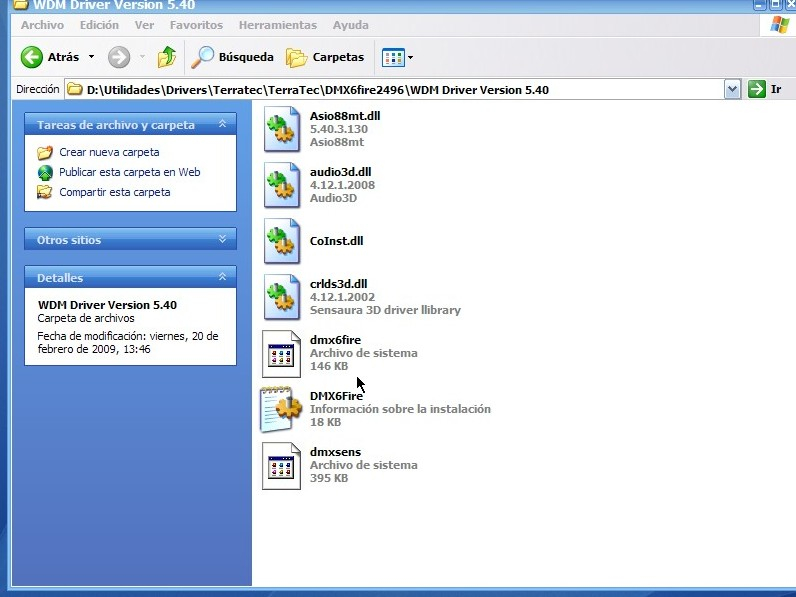Viewport: 796px width, 597px height.
Task: Open the Views icon button
Action: pyautogui.click(x=393, y=57)
